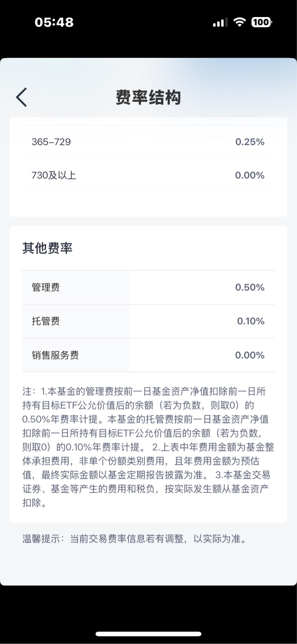Tap the 0.10% custody fee value
This screenshot has width=297, height=644.
[251, 321]
